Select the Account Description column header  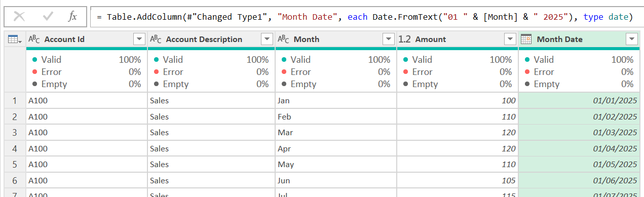coord(211,39)
